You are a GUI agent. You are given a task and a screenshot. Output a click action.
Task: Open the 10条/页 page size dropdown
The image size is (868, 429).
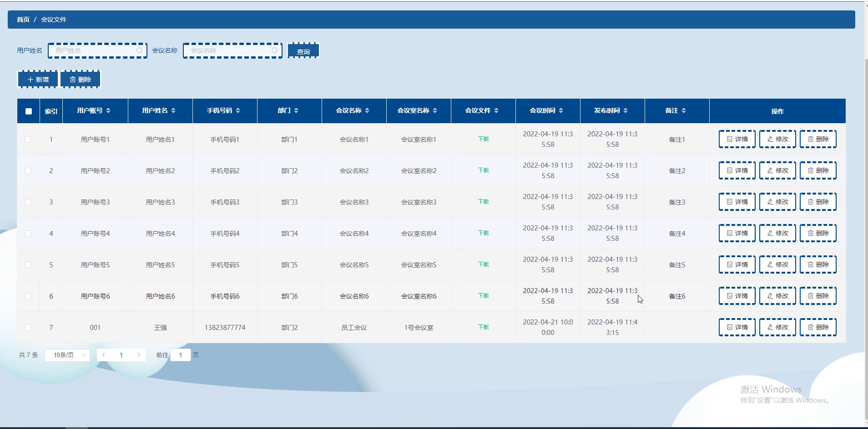[x=67, y=355]
